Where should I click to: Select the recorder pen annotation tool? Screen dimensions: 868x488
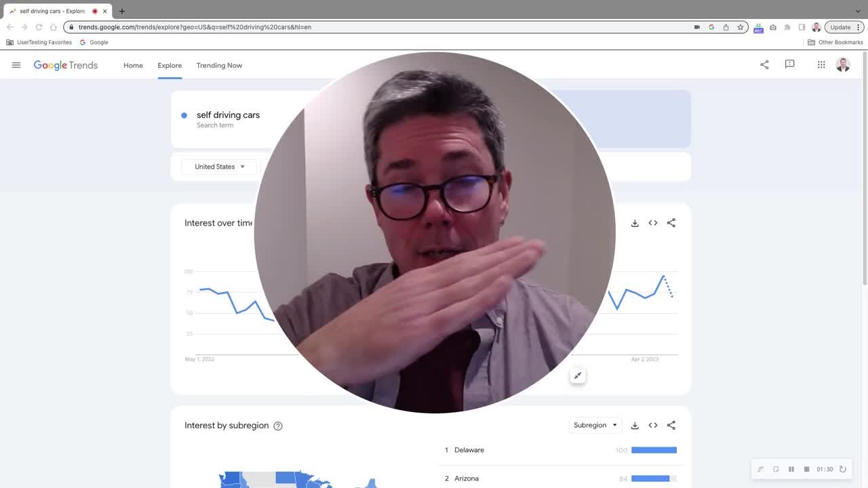click(761, 469)
